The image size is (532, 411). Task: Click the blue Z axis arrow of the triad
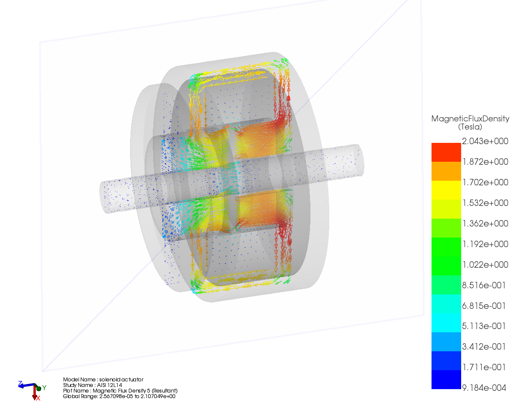tap(22, 385)
